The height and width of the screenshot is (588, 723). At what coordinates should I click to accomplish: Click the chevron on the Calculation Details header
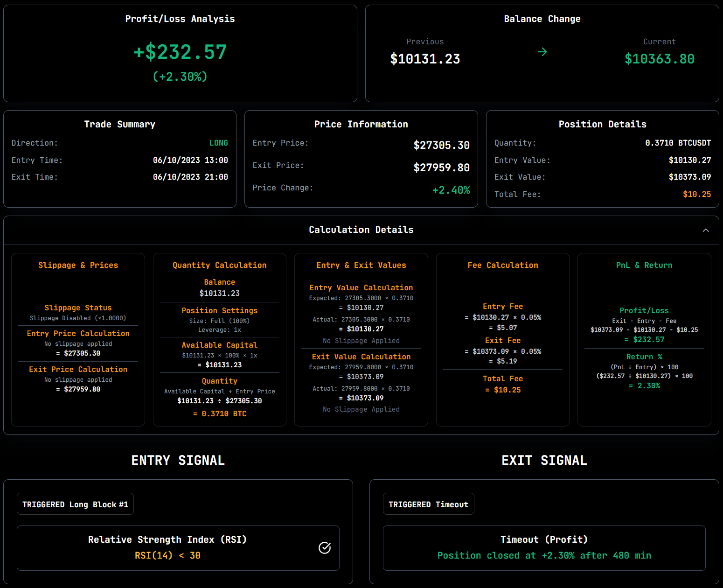[x=704, y=230]
